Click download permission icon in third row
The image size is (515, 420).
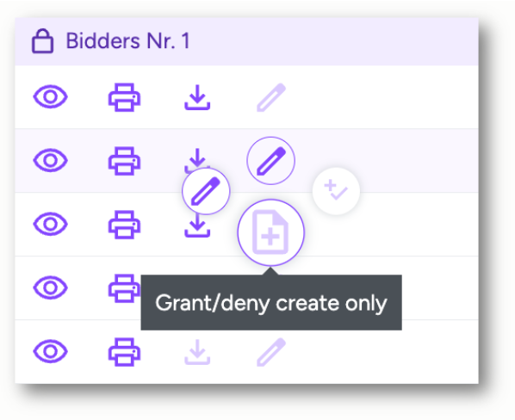pyautogui.click(x=197, y=226)
